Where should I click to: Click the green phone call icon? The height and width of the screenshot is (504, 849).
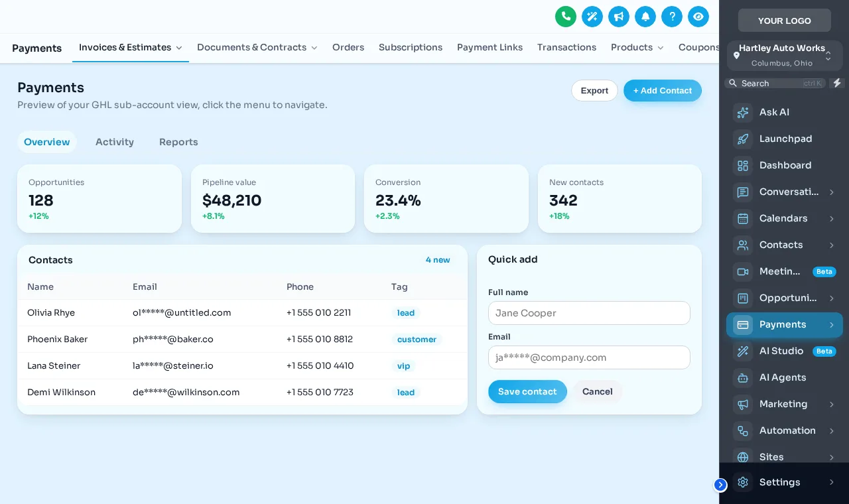point(566,17)
